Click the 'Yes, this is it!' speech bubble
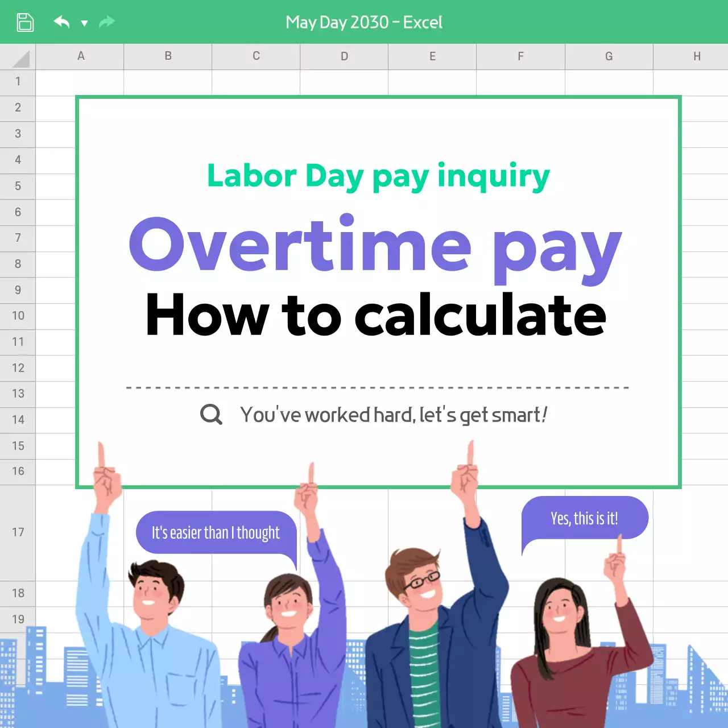Image resolution: width=728 pixels, height=728 pixels. [584, 518]
